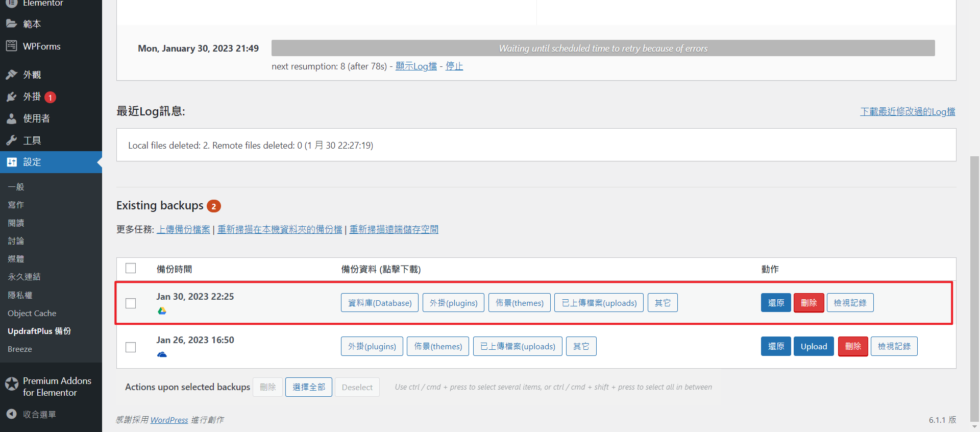This screenshot has width=980, height=432.
Task: Download 佈景(themes) from Jan 26 backup
Action: coord(438,346)
